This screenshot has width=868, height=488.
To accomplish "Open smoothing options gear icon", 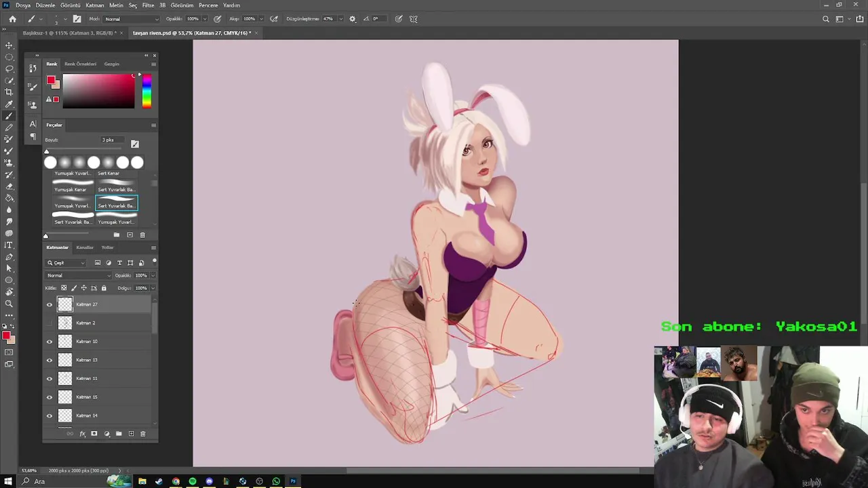I will point(352,19).
